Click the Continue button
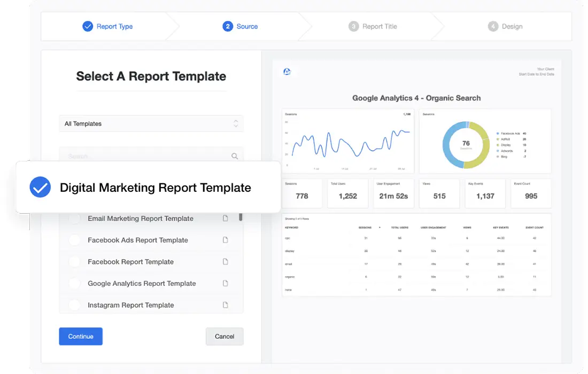Image resolution: width=588 pixels, height=374 pixels. pos(81,336)
